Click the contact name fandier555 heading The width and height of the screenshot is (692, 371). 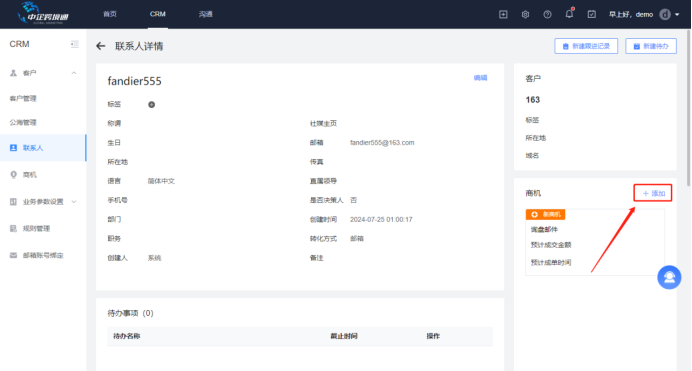coord(135,81)
